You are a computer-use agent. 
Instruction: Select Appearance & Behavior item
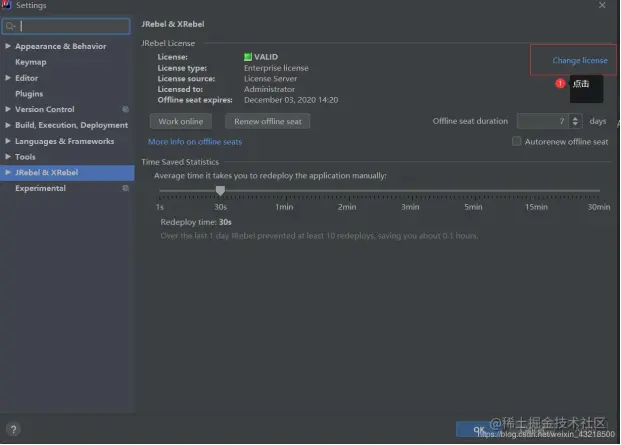(61, 46)
